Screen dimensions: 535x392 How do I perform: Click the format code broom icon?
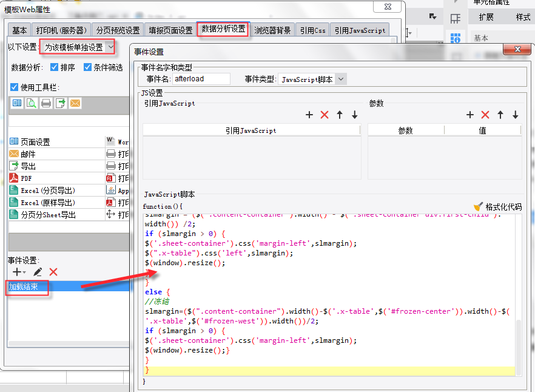(x=479, y=206)
